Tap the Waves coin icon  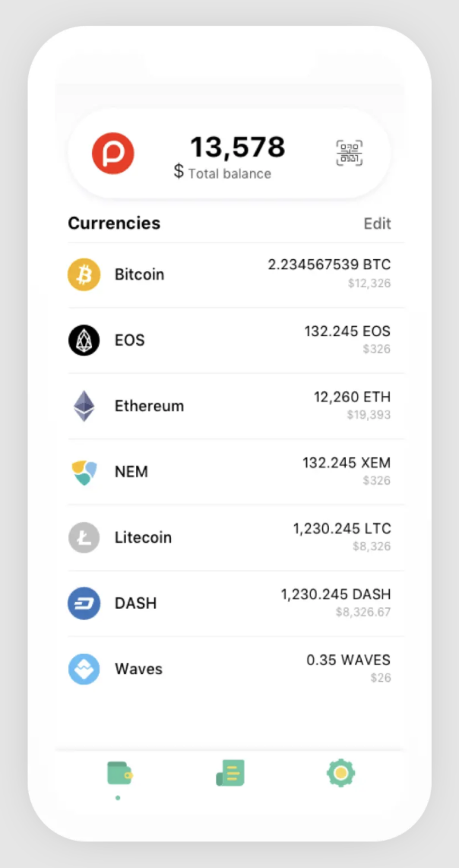(x=84, y=669)
